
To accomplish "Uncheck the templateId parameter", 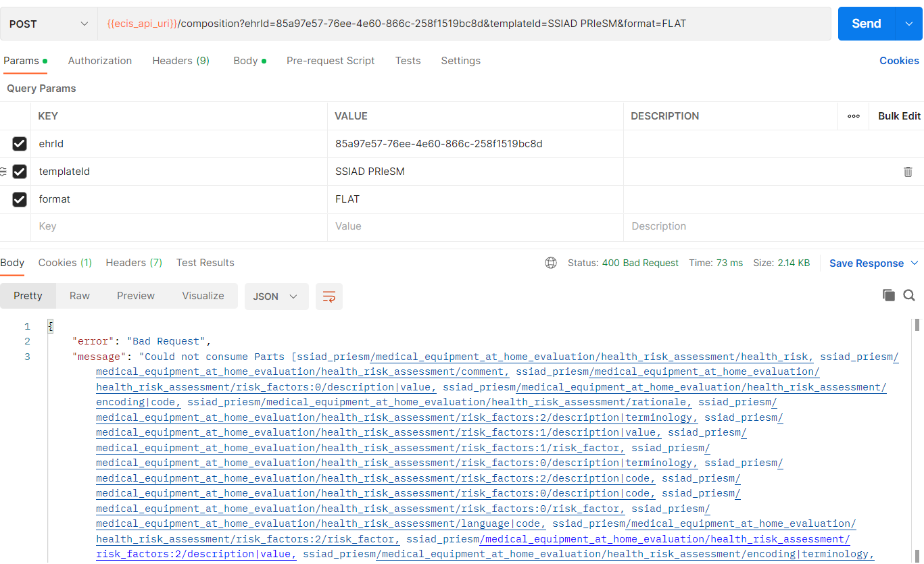I will 19,172.
